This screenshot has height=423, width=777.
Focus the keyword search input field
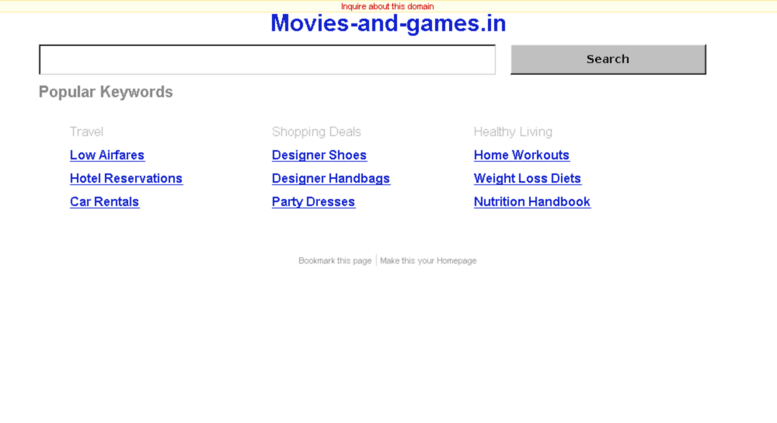click(x=267, y=59)
